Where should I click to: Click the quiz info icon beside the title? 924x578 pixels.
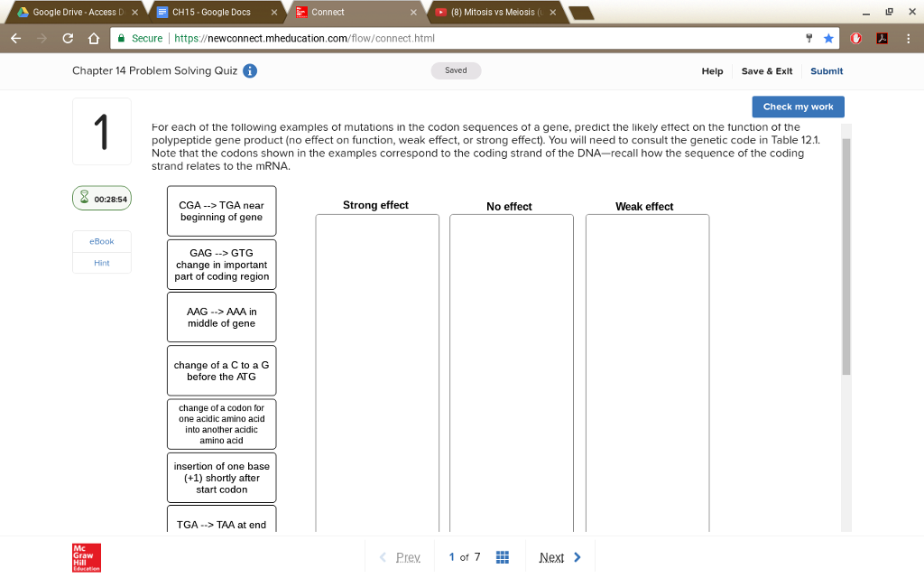coord(250,70)
